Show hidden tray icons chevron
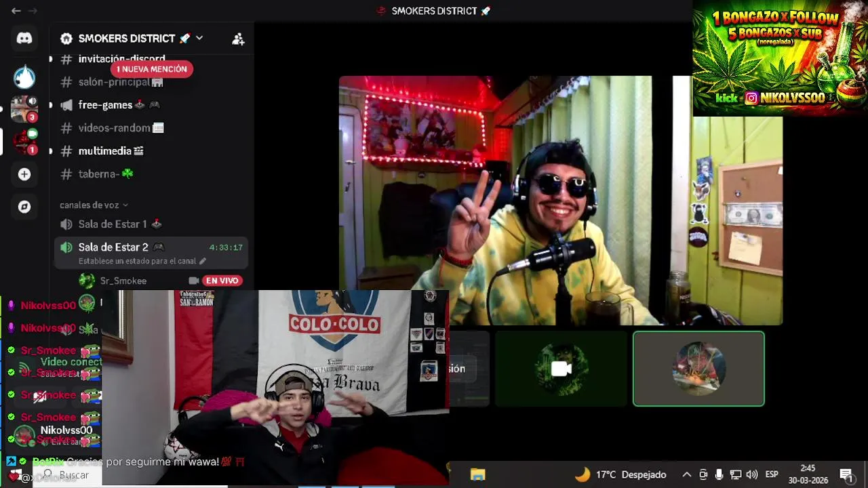The image size is (868, 488). coord(687,474)
